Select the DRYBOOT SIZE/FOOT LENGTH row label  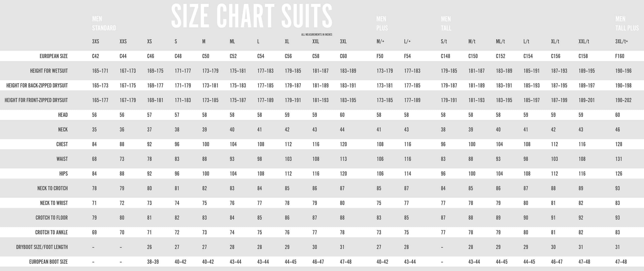point(42,247)
